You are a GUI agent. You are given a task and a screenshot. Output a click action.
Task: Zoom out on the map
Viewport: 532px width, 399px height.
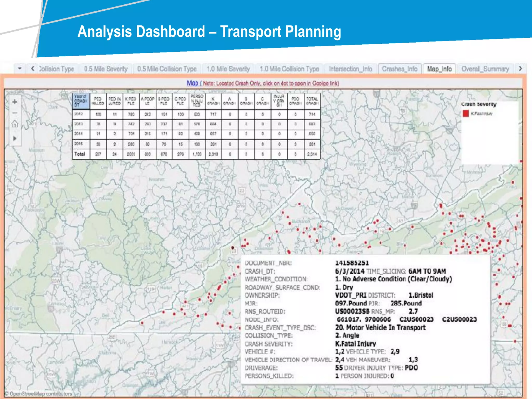click(15, 113)
